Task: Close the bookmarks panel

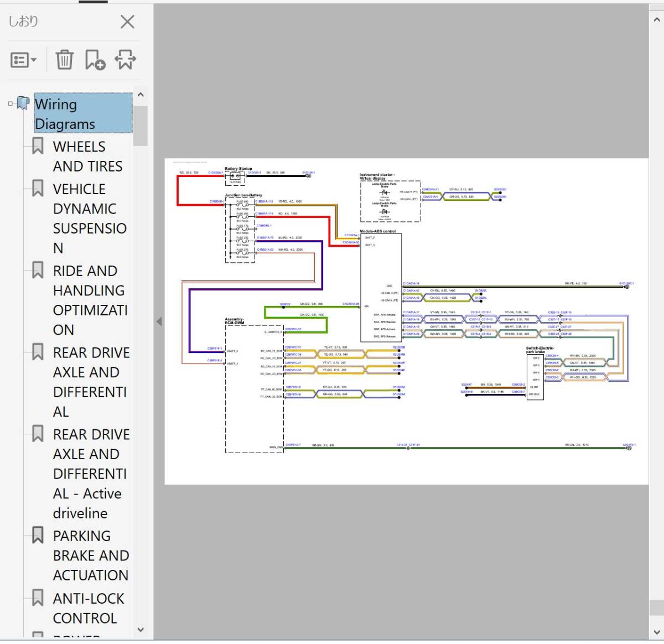Action: point(127,22)
